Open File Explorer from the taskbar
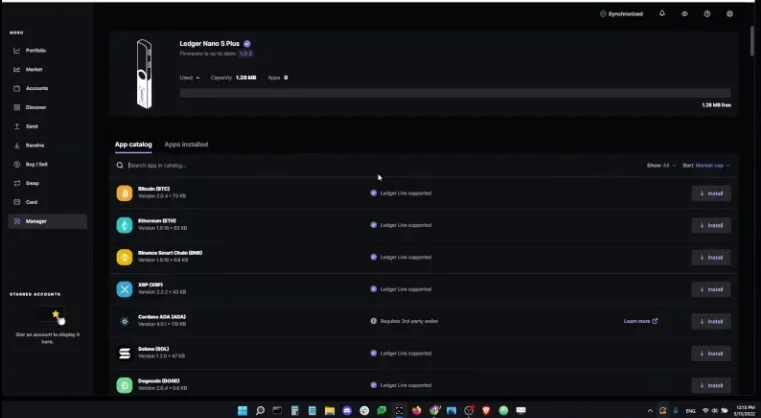The width and height of the screenshot is (761, 418). (x=330, y=411)
